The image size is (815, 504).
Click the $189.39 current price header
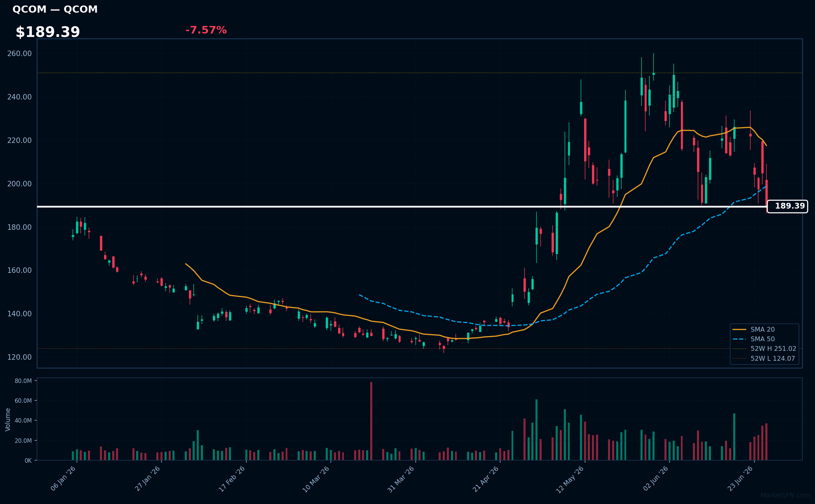pos(48,32)
